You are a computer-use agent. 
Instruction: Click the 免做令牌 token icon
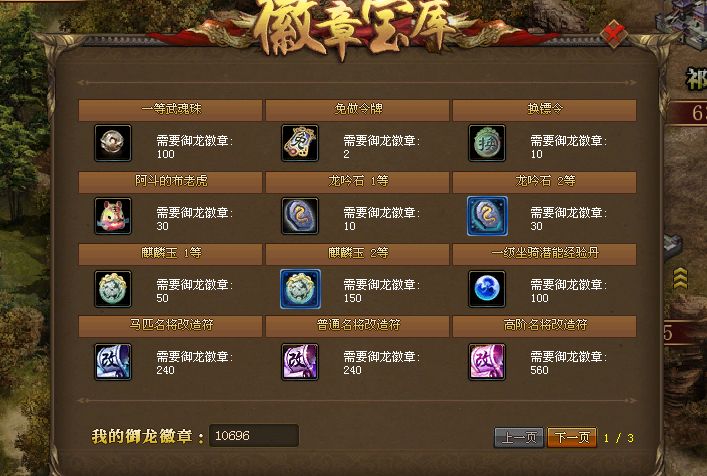point(300,143)
